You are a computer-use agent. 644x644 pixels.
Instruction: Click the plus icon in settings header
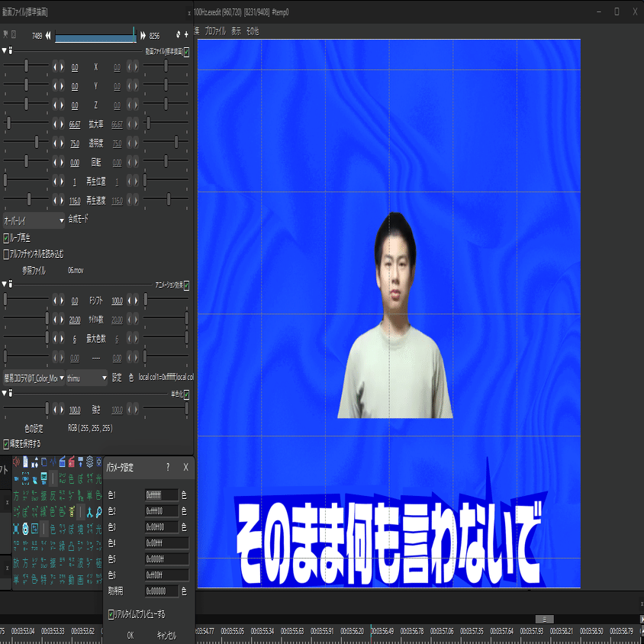point(186,35)
